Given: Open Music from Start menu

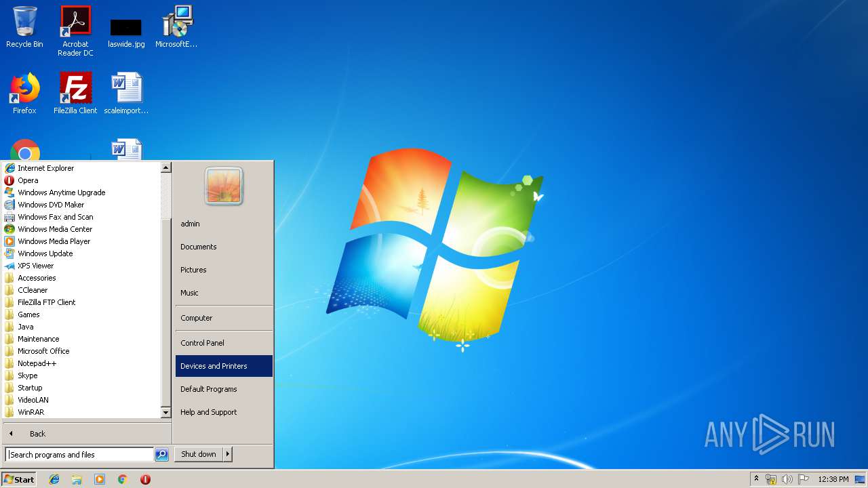Looking at the screenshot, I should click(x=224, y=293).
